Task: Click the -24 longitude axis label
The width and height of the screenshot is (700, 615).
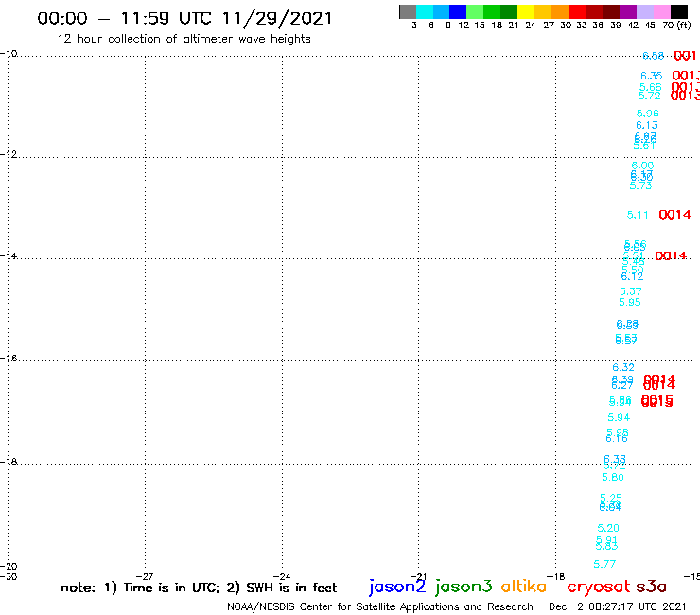Action: [282, 576]
